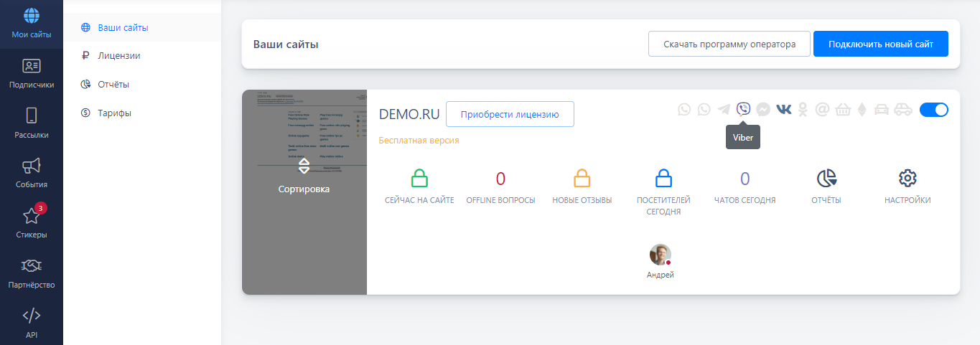Click the Сортировка sort arrows
The height and width of the screenshot is (345, 980).
(304, 166)
